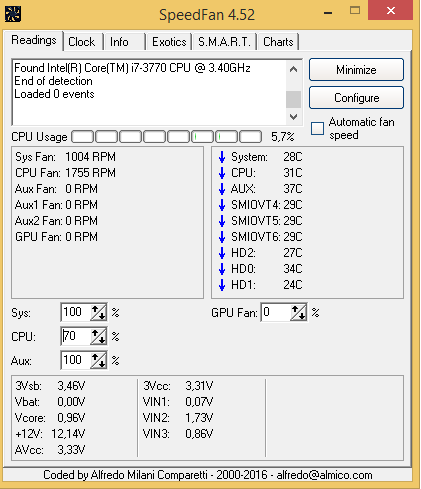This screenshot has height=489, width=421.
Task: Click the blue down arrow beside System temperature
Action: [222, 157]
